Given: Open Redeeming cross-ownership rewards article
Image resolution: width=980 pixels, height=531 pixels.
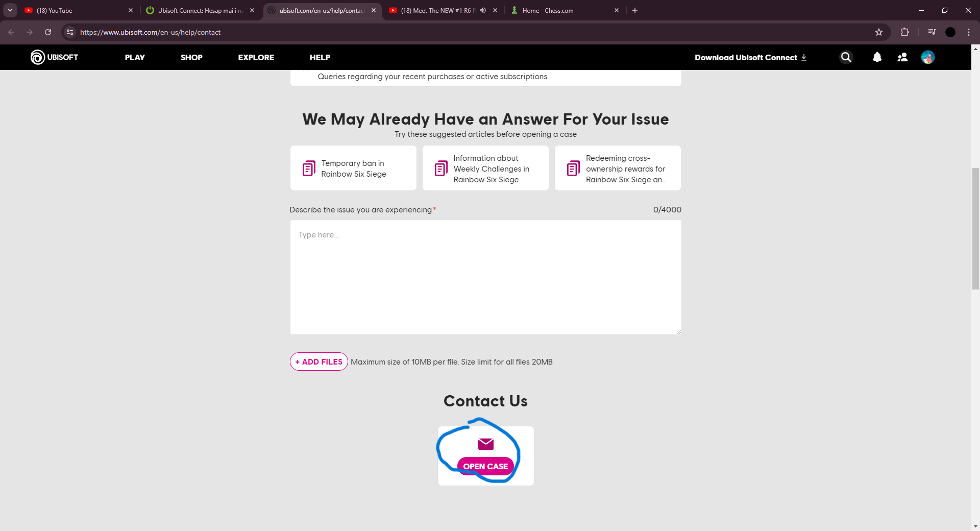Looking at the screenshot, I should [x=618, y=168].
